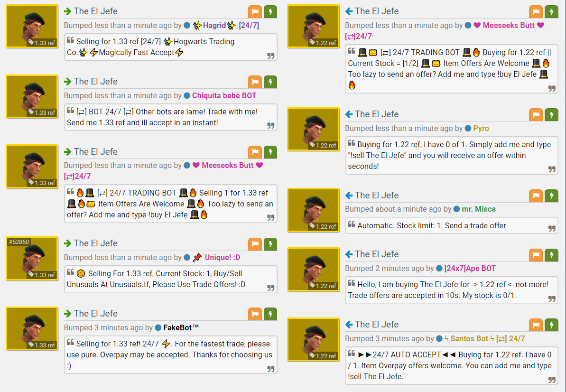This screenshot has width=566, height=392.
Task: Open the Hagrid [24/7] user profile link
Action: 226,25
